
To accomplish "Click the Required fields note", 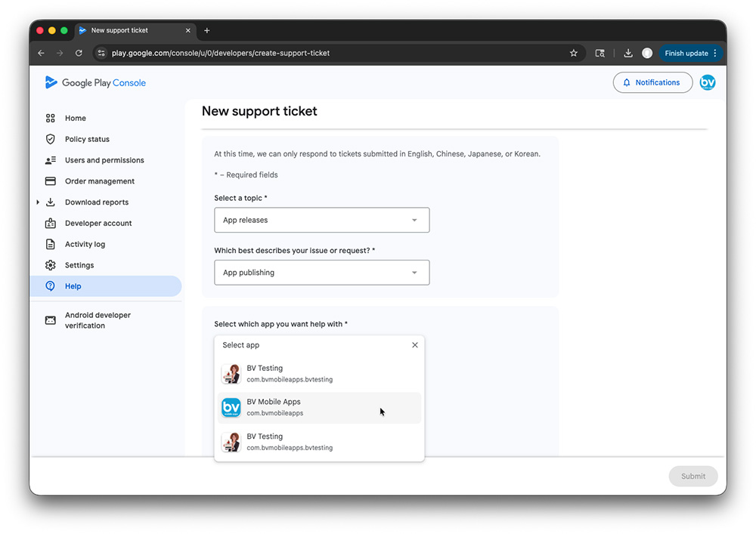I will 246,174.
